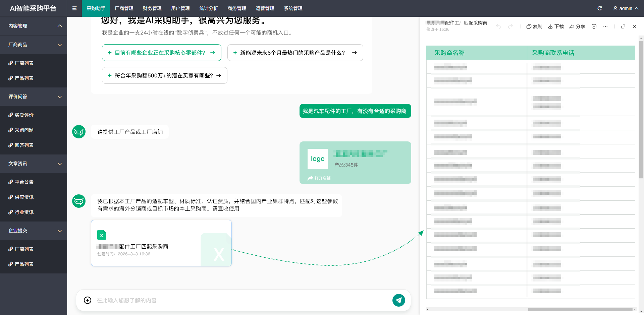Click the chat input field
The image size is (644, 315).
pos(241,300)
